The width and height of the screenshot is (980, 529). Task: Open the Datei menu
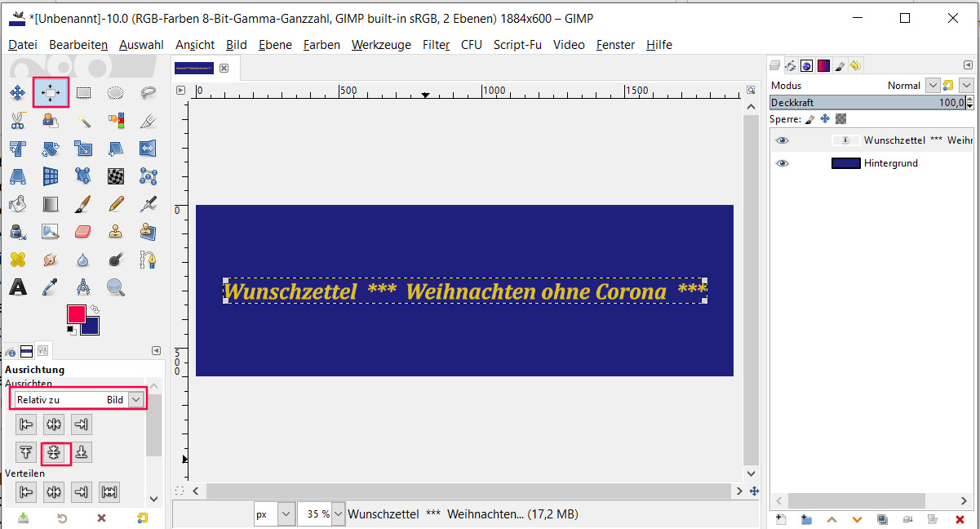tap(23, 45)
